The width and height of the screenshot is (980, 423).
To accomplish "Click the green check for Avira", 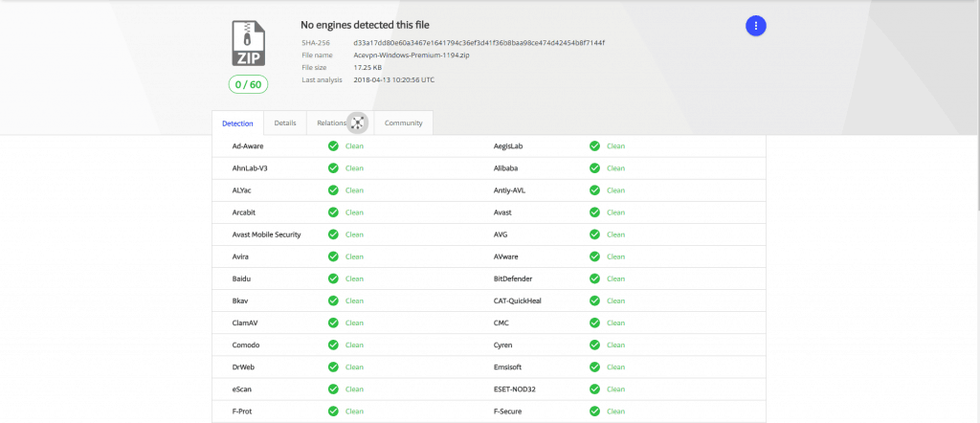I will click(333, 256).
